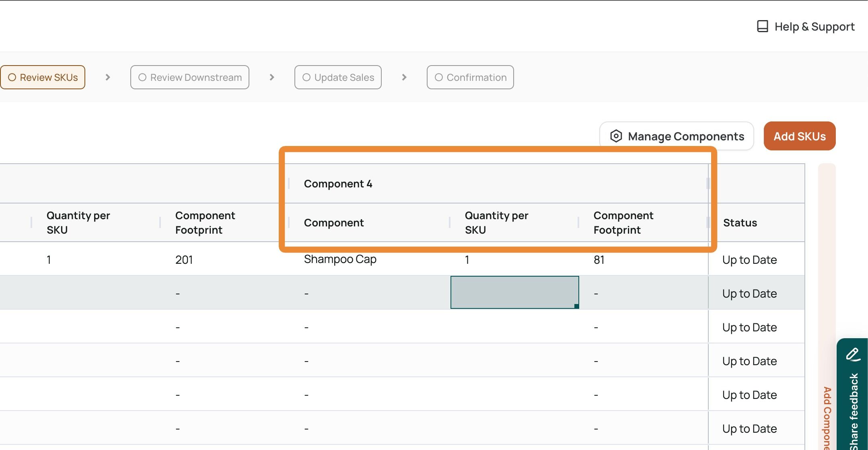Click the highlighted empty Quantity per SKU cell
The height and width of the screenshot is (450, 868).
click(x=515, y=292)
